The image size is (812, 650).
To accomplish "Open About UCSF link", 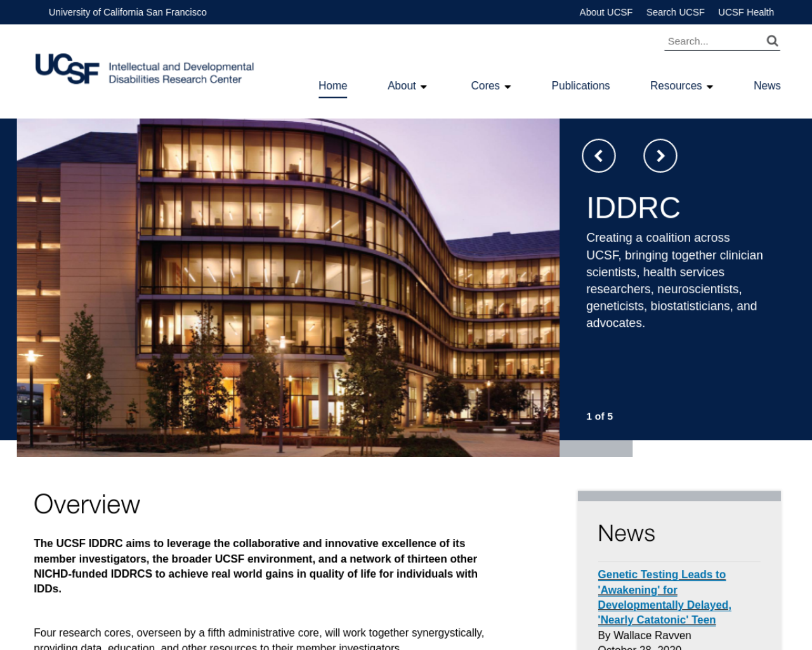I will (606, 12).
